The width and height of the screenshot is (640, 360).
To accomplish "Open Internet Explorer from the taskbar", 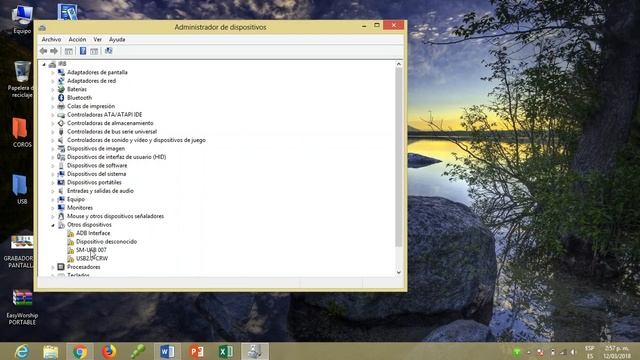I will click(21, 351).
